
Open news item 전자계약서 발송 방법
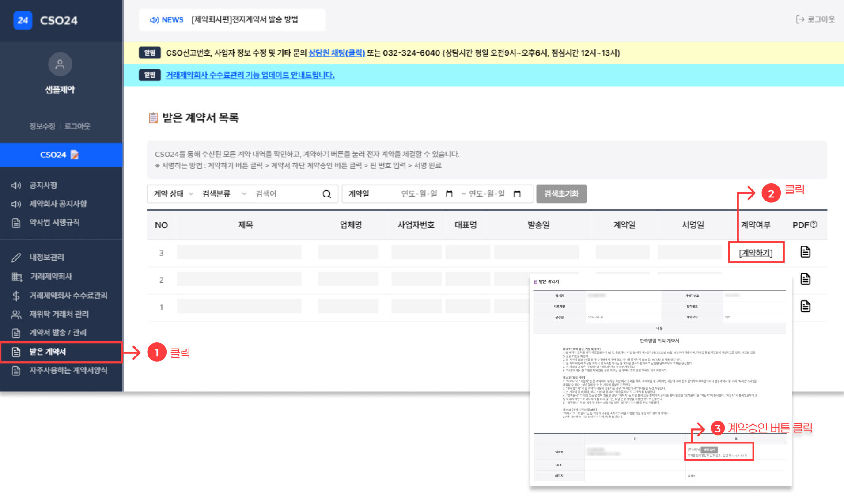pos(245,20)
